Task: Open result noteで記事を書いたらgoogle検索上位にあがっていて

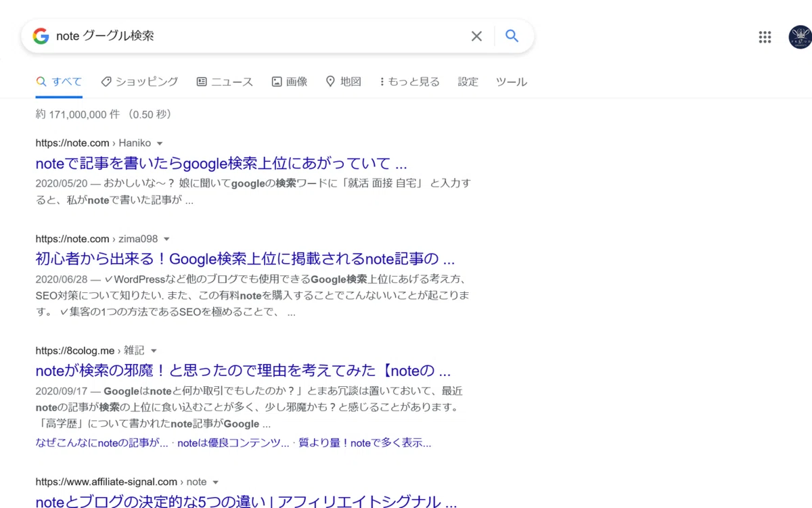Action: tap(221, 164)
